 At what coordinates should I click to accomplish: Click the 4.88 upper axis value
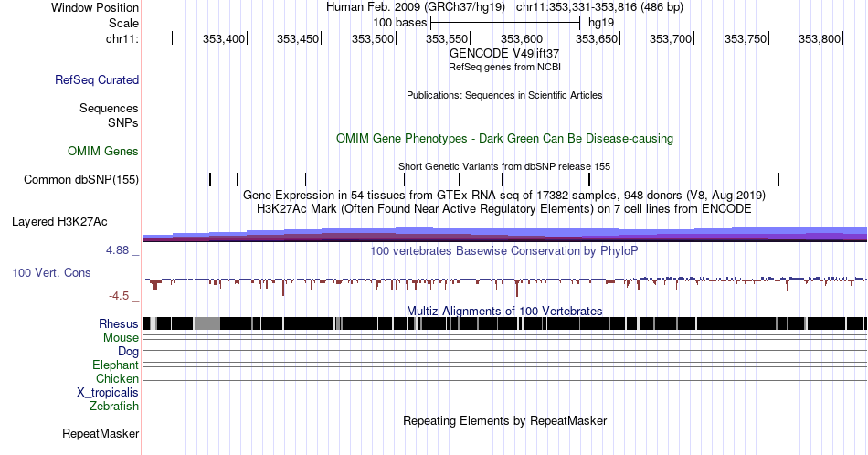tap(117, 250)
